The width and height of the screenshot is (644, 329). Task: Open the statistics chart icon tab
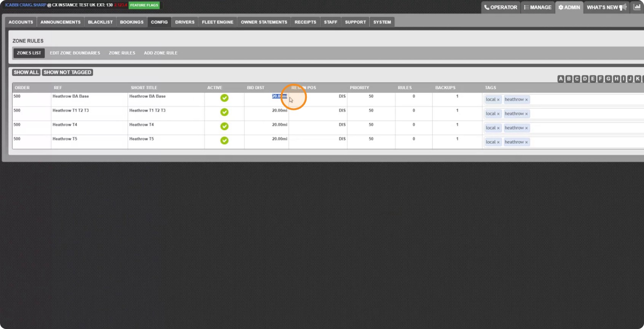pos(637,7)
